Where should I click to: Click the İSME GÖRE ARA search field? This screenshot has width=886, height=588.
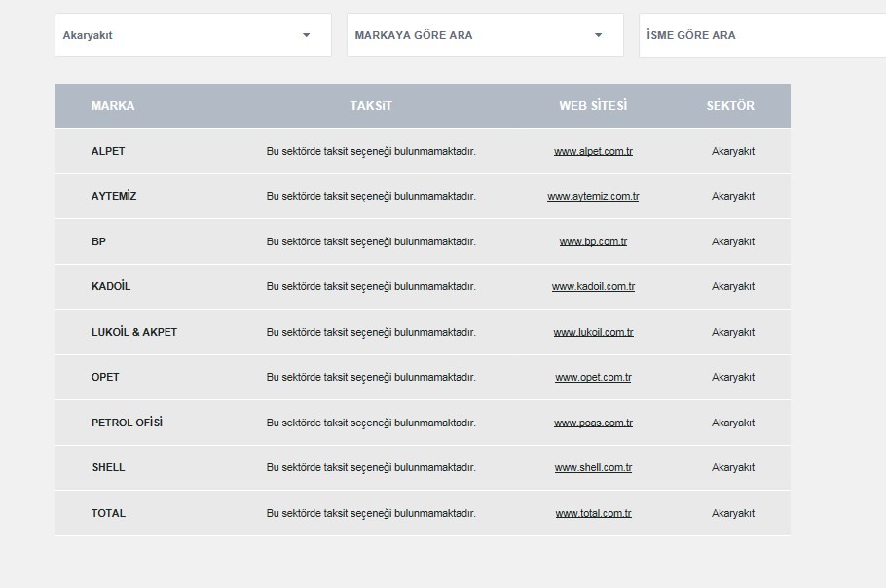point(759,35)
